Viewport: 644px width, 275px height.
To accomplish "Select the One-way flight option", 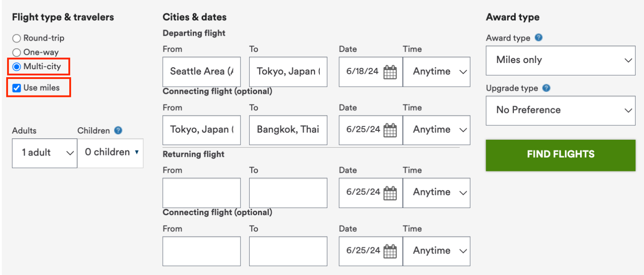I will coord(17,53).
